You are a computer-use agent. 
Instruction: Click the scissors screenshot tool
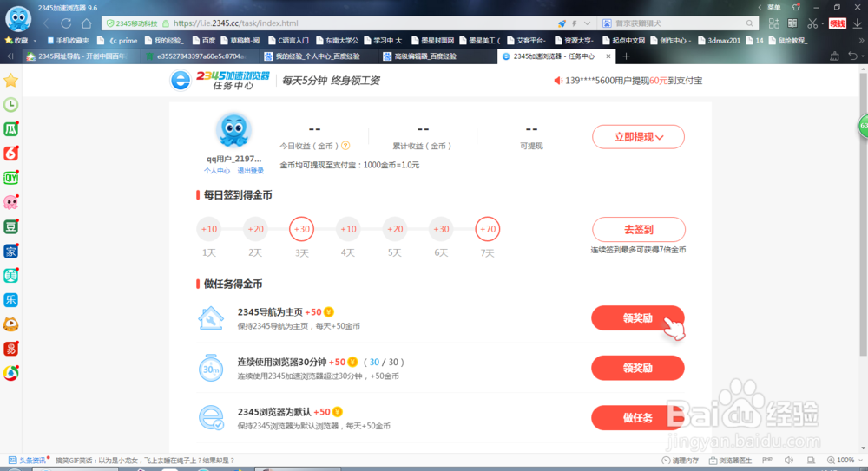[x=812, y=23]
